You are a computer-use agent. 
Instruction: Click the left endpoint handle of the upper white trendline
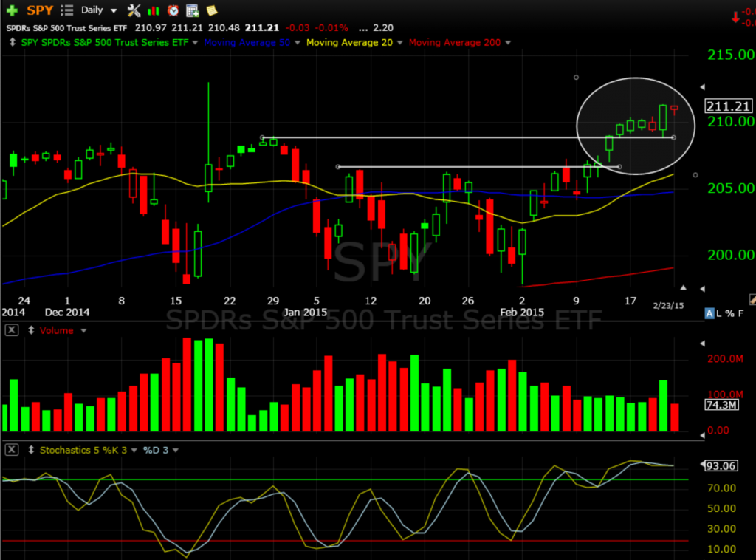click(262, 137)
